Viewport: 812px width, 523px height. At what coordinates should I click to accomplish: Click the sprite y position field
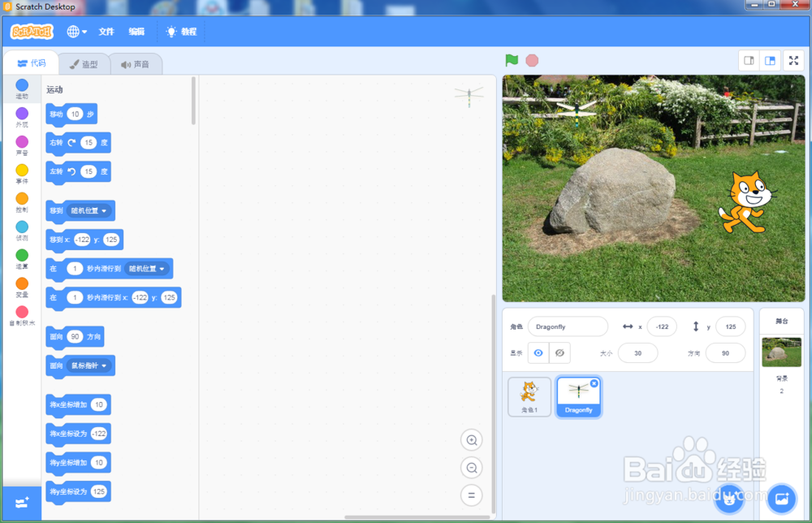(730, 326)
